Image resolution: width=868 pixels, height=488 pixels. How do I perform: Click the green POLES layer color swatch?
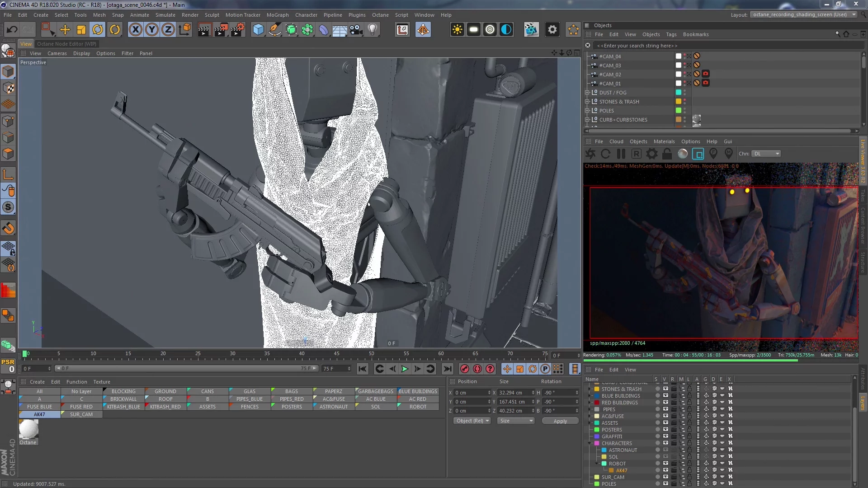point(679,110)
